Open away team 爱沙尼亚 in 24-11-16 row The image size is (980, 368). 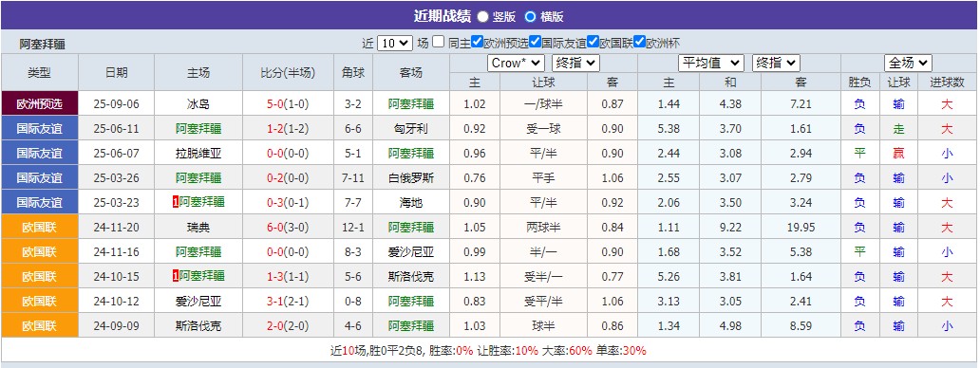pos(410,252)
